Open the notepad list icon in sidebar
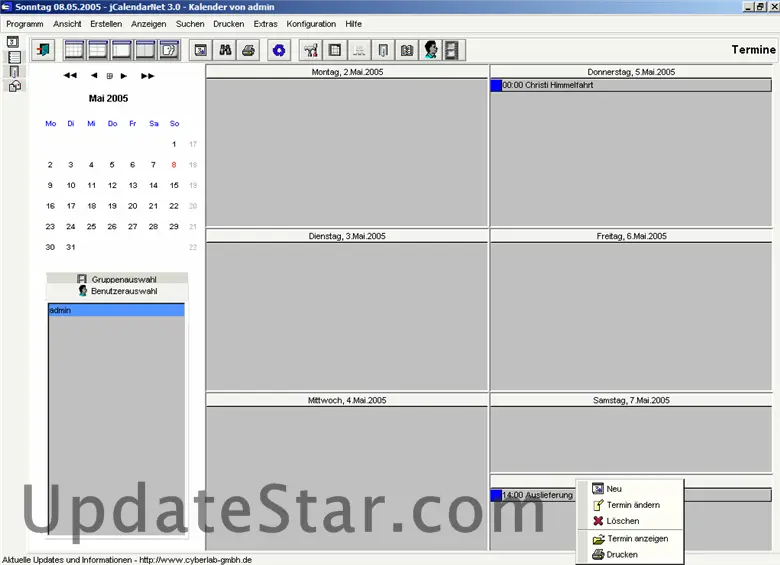Image resolution: width=780 pixels, height=565 pixels. click(x=14, y=57)
